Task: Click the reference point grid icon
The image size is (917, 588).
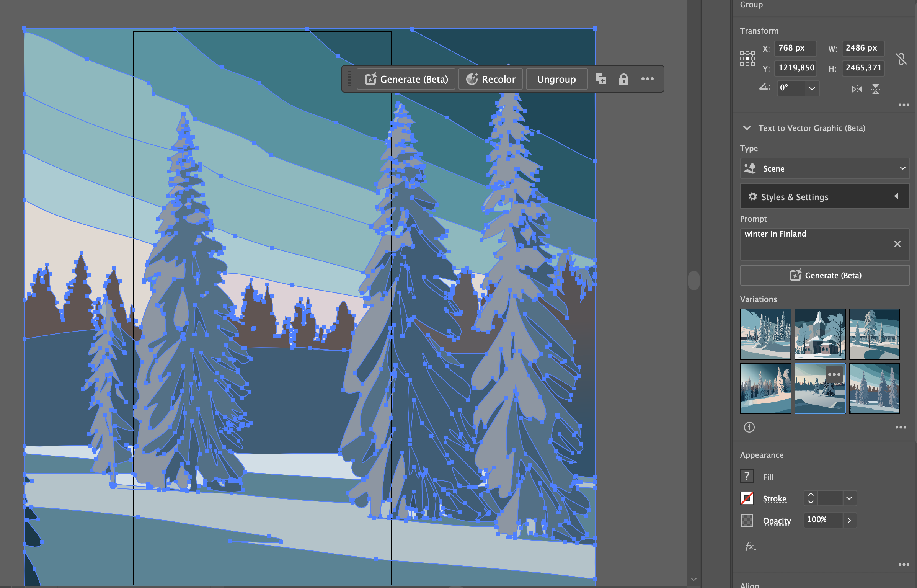Action: [747, 59]
